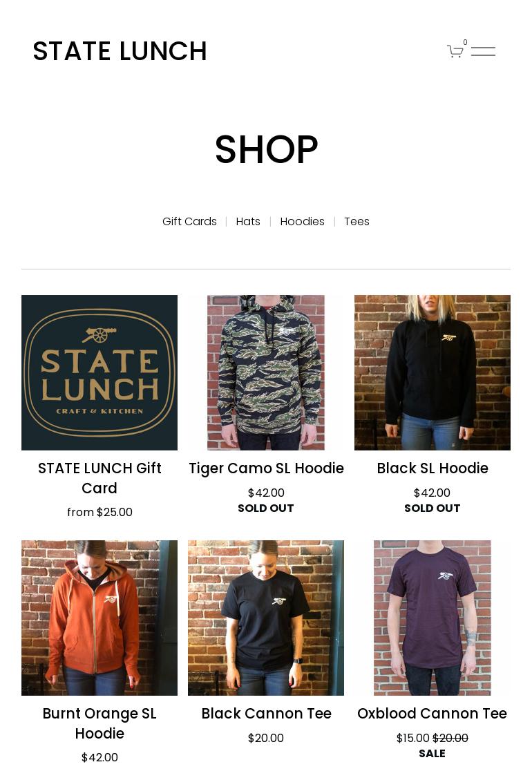
Task: Open Black Cannon Tee title link
Action: tap(266, 714)
